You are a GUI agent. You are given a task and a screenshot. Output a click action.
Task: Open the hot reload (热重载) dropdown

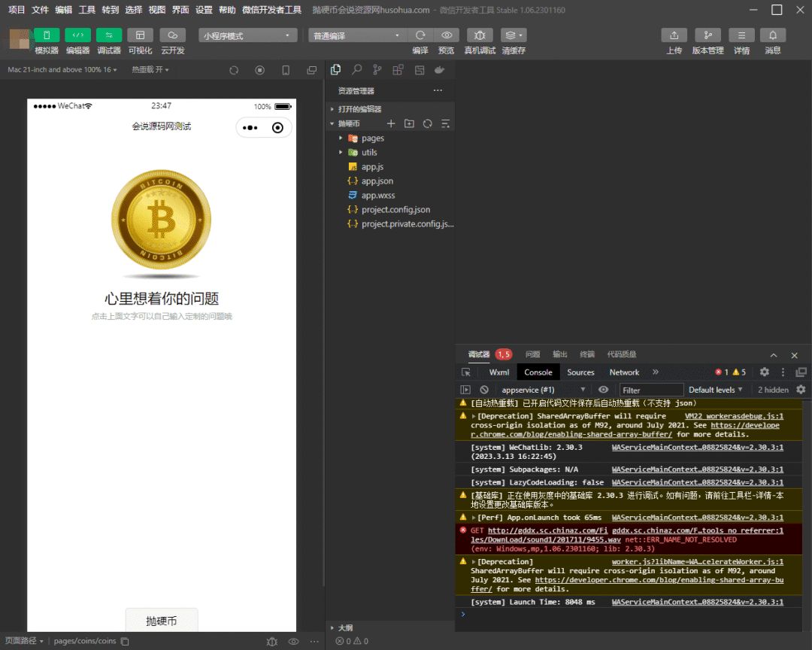150,69
